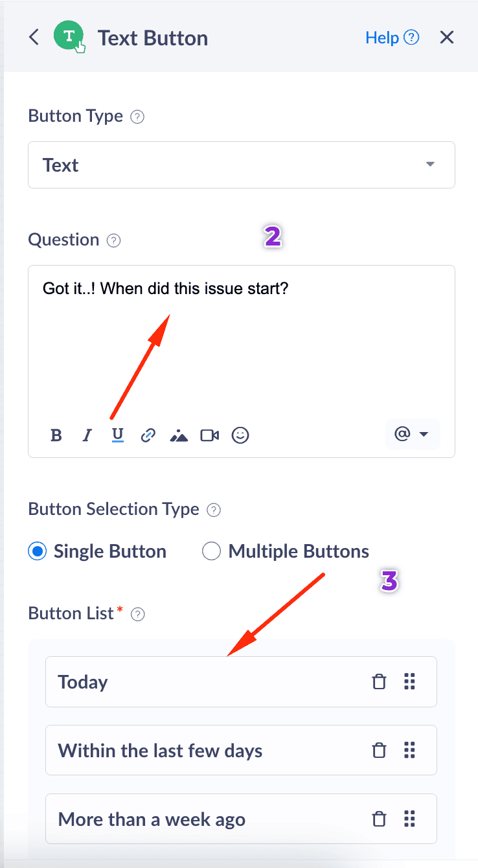Screen dimensions: 478x868
Task: Delete the Today button option
Action: (x=379, y=681)
